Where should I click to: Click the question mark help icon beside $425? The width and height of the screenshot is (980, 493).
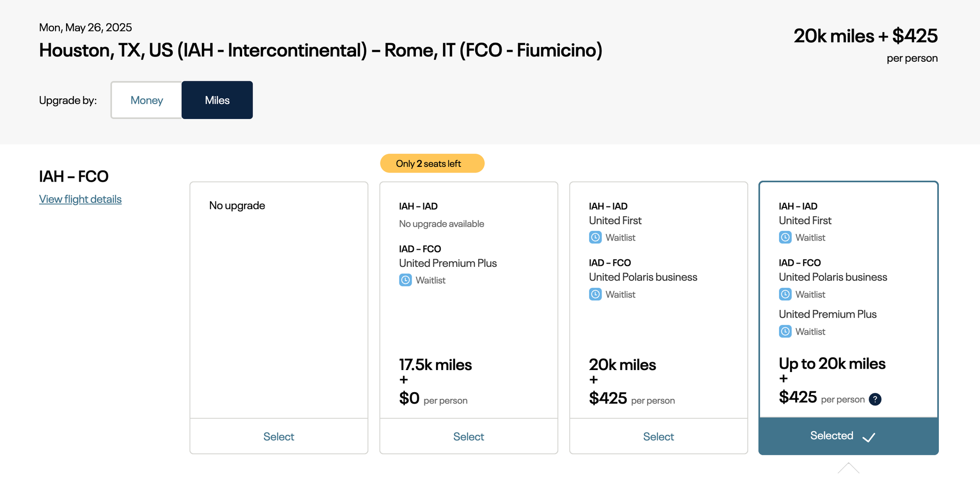point(875,399)
